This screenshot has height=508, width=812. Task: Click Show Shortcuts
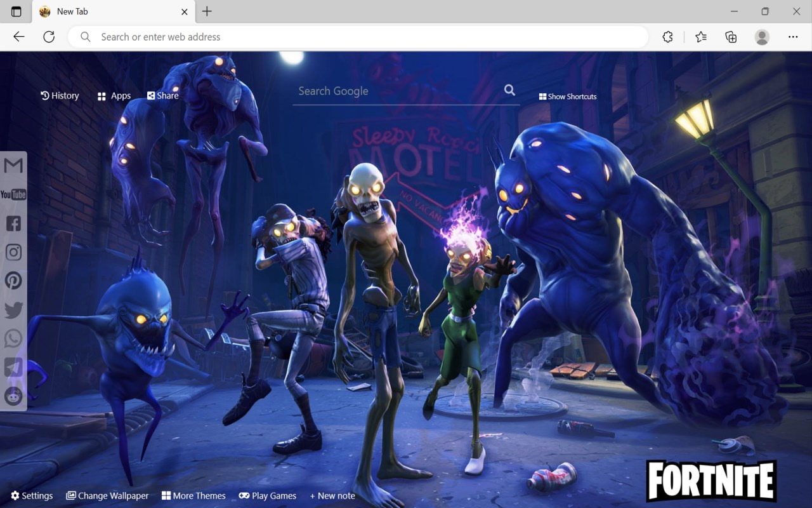568,97
